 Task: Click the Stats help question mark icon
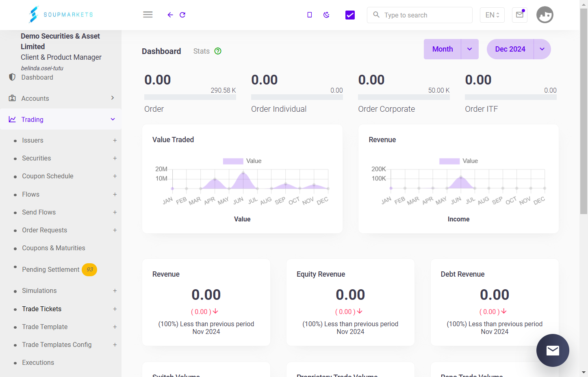click(x=218, y=51)
